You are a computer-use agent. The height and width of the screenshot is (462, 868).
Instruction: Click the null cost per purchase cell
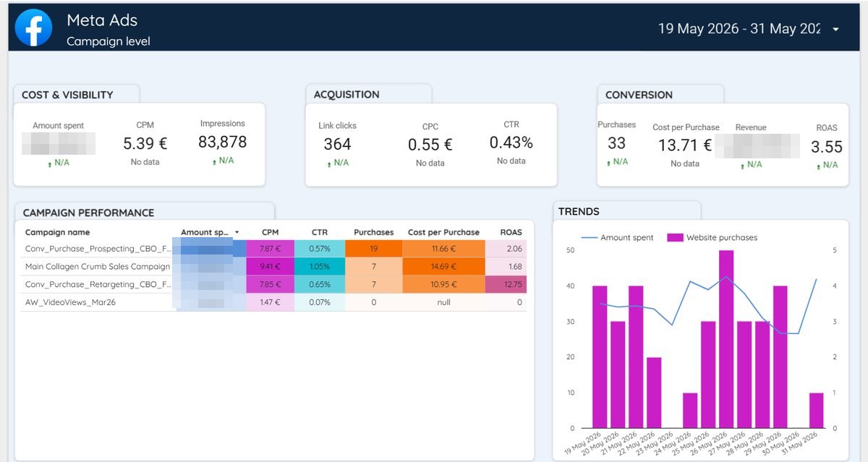[x=443, y=302]
